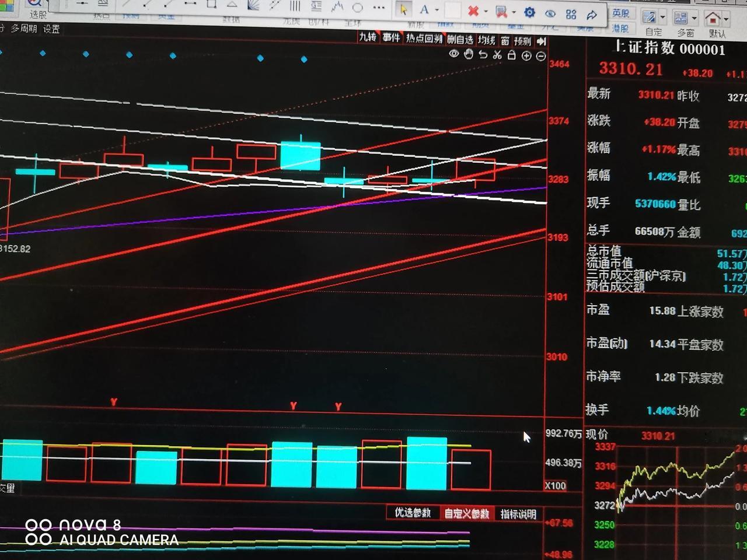Select the rectangle drawing tool
The height and width of the screenshot is (560, 747).
tap(211, 3)
